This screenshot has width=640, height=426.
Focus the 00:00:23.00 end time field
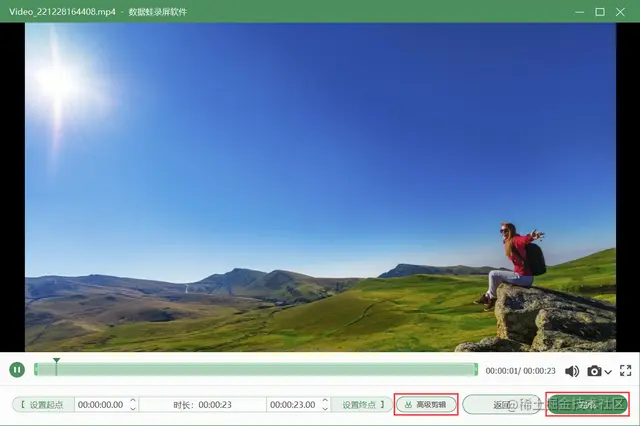(x=293, y=404)
